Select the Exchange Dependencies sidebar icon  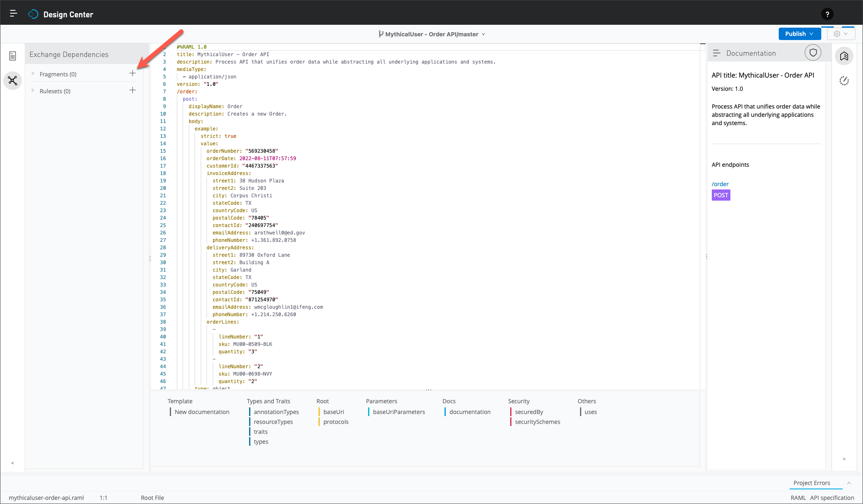pyautogui.click(x=13, y=80)
